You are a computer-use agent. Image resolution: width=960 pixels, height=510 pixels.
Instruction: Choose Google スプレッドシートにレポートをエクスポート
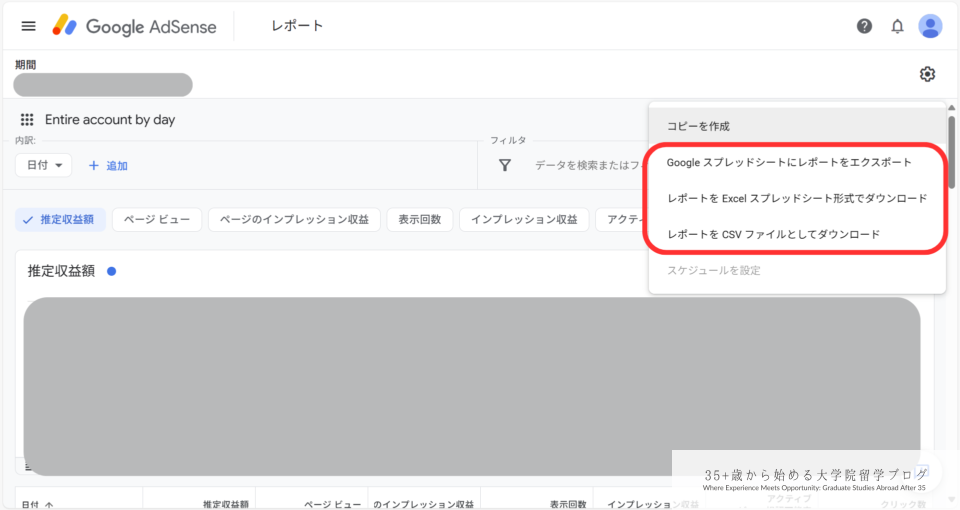(789, 162)
